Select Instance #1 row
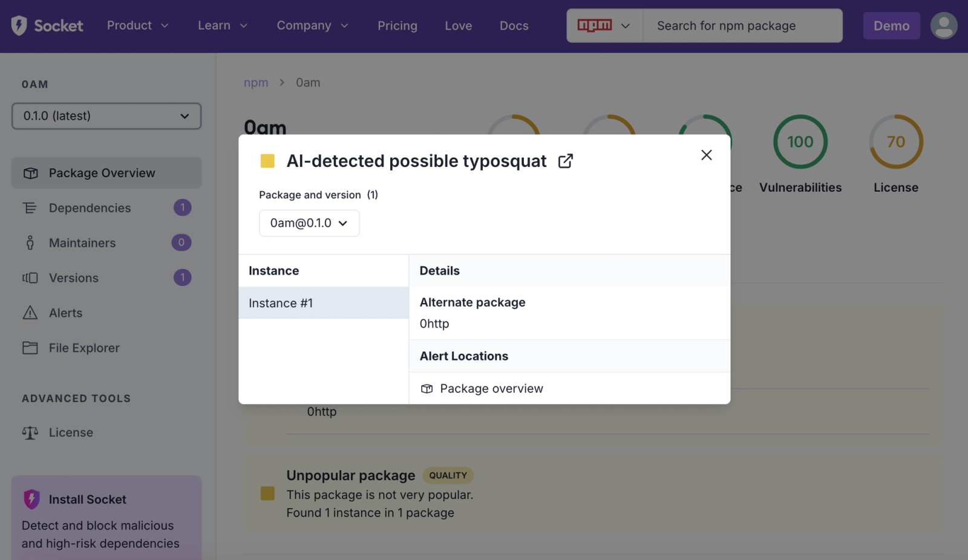The height and width of the screenshot is (560, 968). 324,303
